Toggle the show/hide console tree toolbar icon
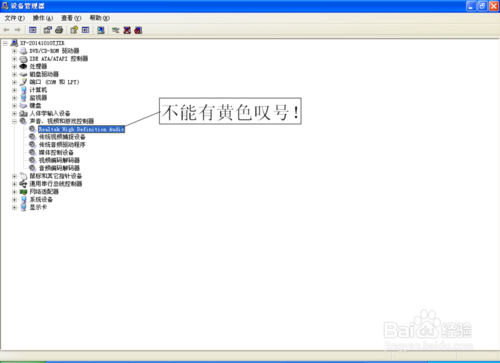 [x=33, y=30]
